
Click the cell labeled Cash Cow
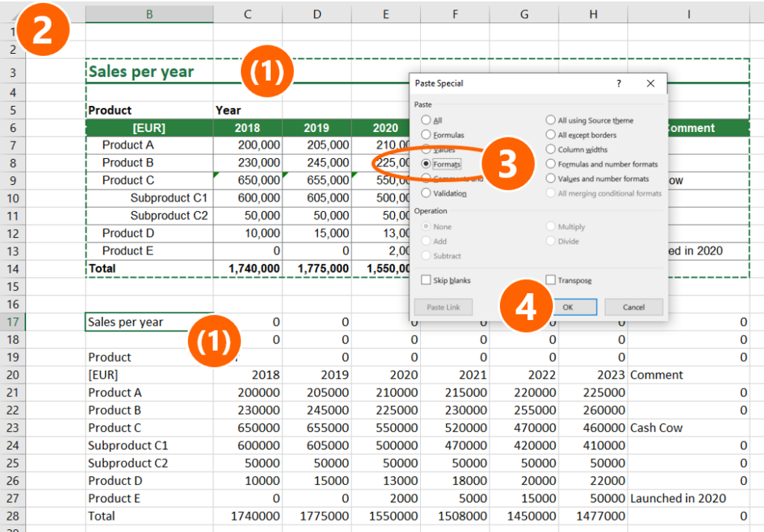655,428
